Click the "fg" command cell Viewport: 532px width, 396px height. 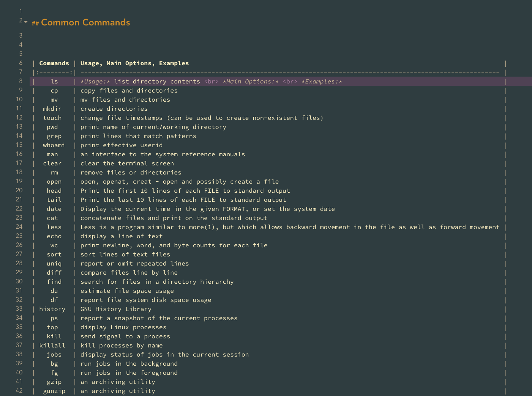(54, 373)
